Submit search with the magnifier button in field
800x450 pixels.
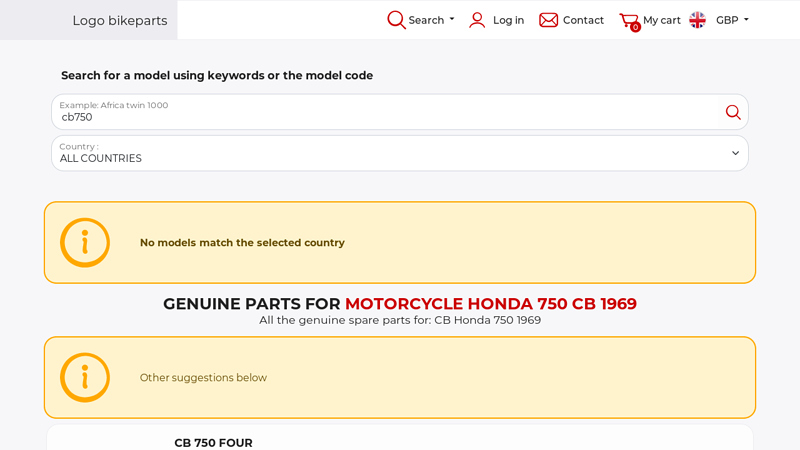(x=733, y=112)
